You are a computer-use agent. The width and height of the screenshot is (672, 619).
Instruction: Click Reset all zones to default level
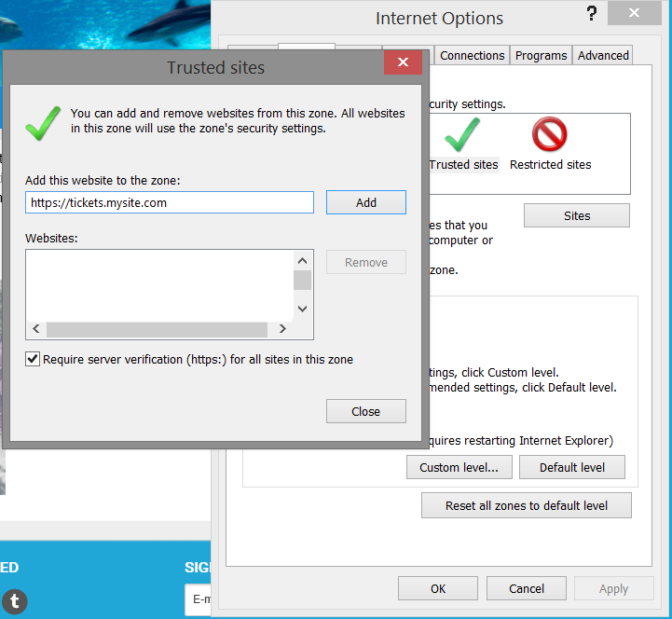tap(526, 505)
